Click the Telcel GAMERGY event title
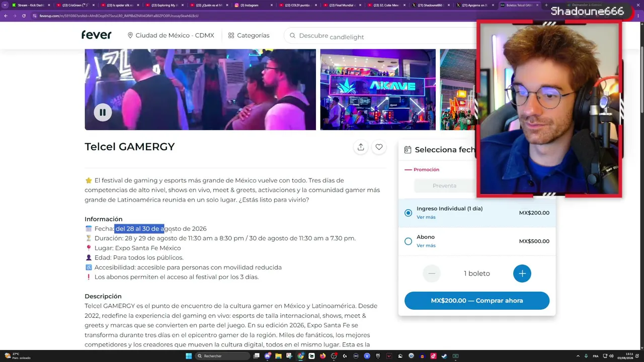Screen dimensions: 644x362 pos(129,147)
